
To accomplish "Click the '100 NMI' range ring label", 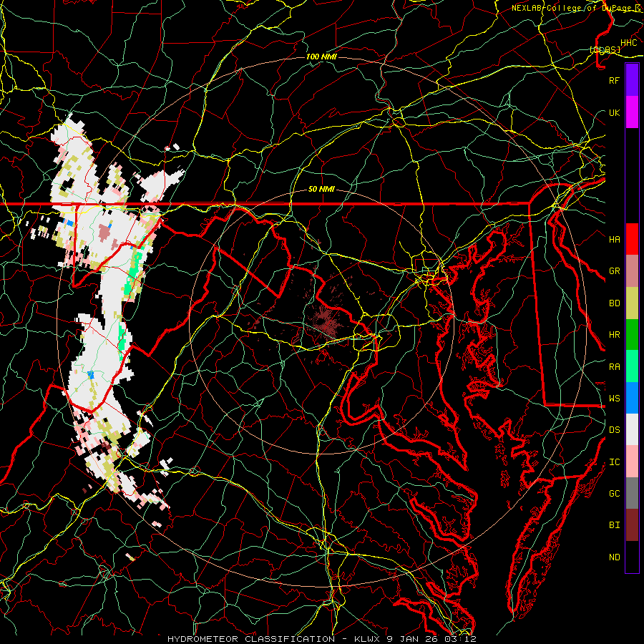I will click(x=321, y=57).
